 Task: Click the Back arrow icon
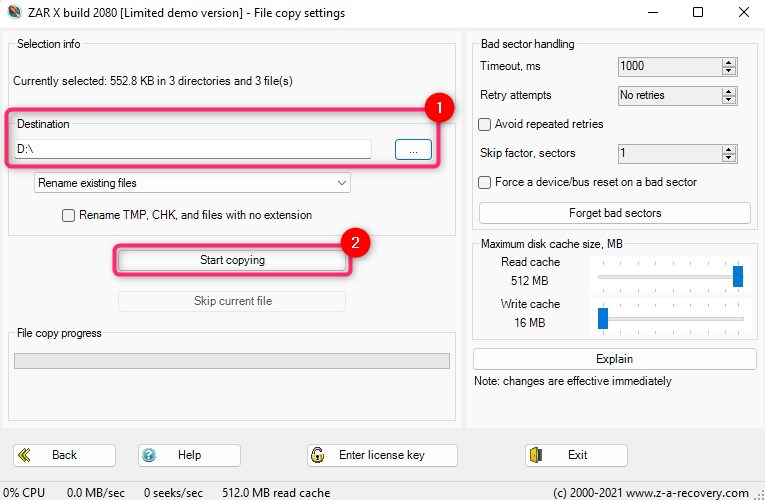coord(24,455)
